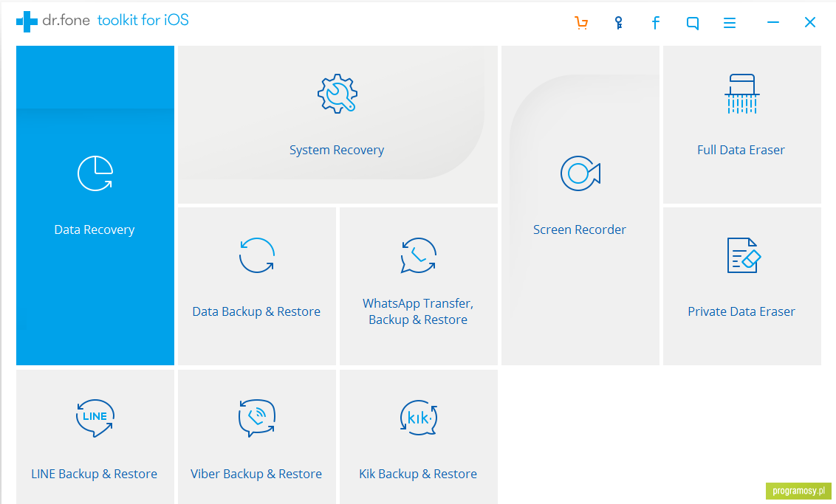Select the WhatsApp Transfer, Backup & Restore label
Screen dimensions: 836x504
pos(418,311)
